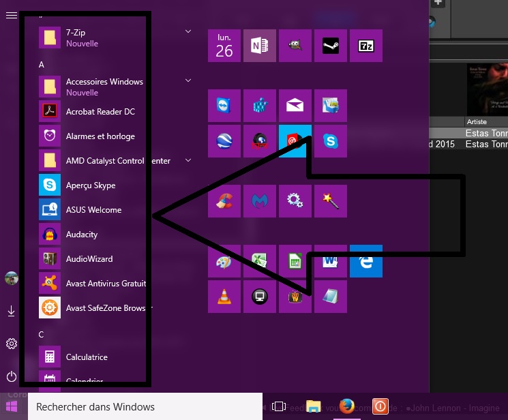Open the camera lens app tile

coord(260,141)
